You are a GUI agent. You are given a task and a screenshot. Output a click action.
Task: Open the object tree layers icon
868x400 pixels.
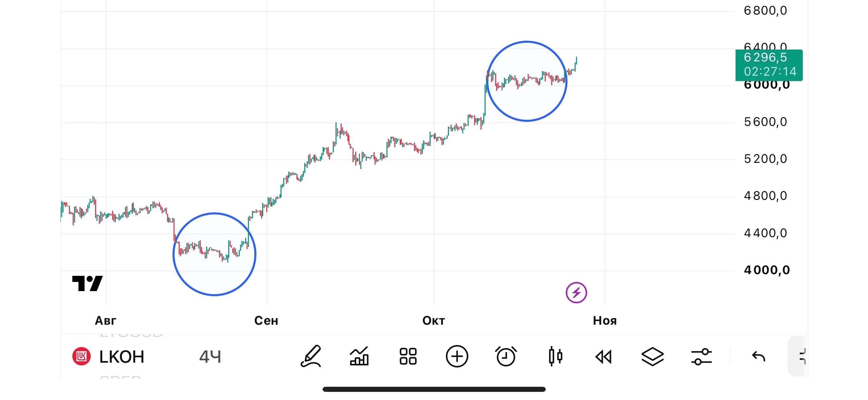(652, 357)
